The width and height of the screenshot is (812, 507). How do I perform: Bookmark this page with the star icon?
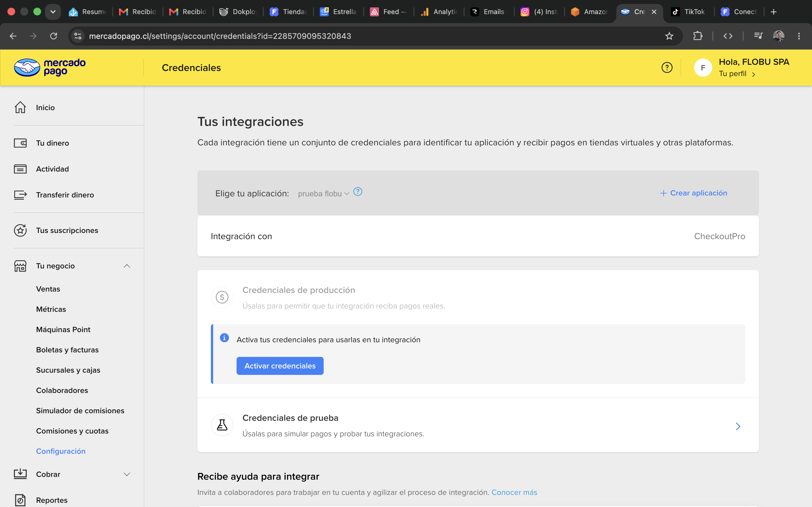pos(669,36)
